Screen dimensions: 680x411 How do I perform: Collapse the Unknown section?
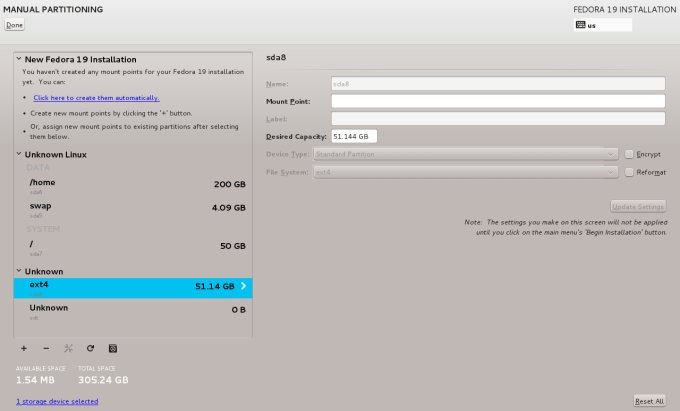pos(19,271)
